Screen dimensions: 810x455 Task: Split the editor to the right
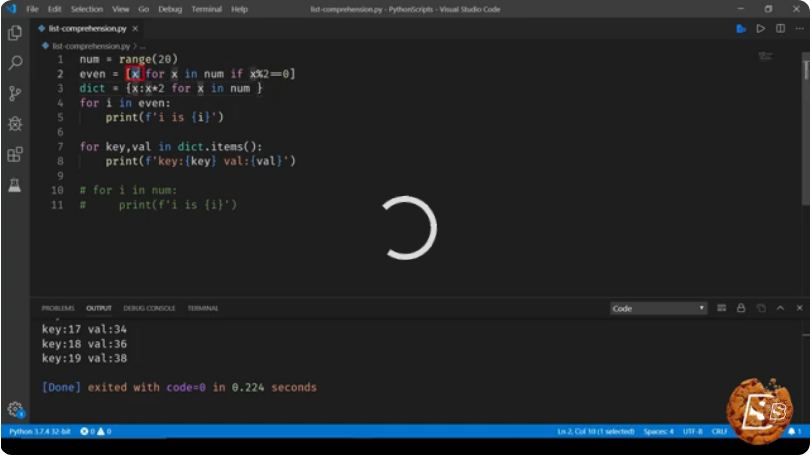coord(780,28)
